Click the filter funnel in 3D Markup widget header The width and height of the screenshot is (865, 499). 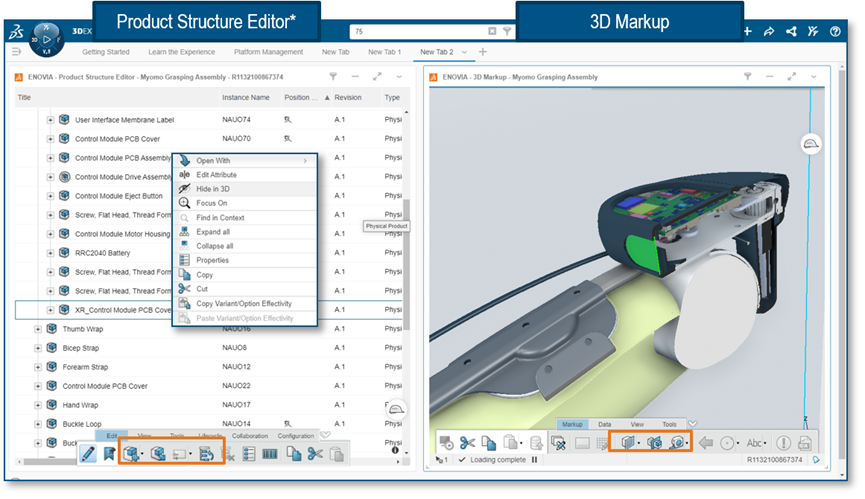[x=747, y=77]
